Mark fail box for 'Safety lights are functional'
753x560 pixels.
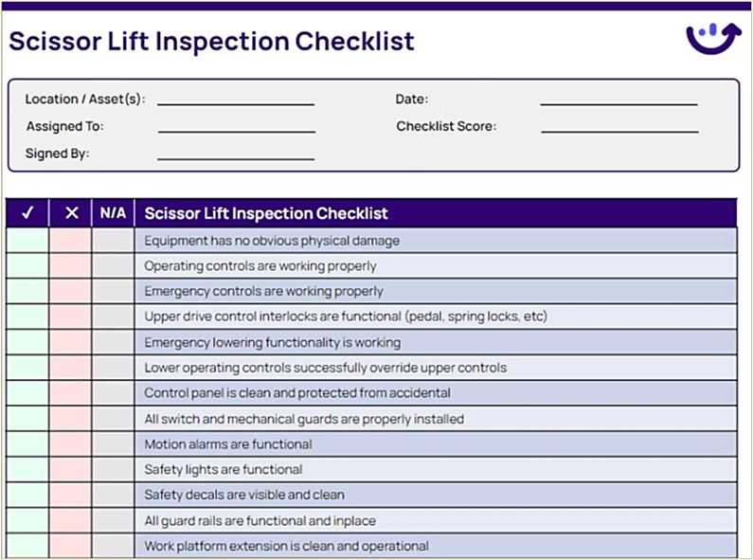tap(71, 470)
